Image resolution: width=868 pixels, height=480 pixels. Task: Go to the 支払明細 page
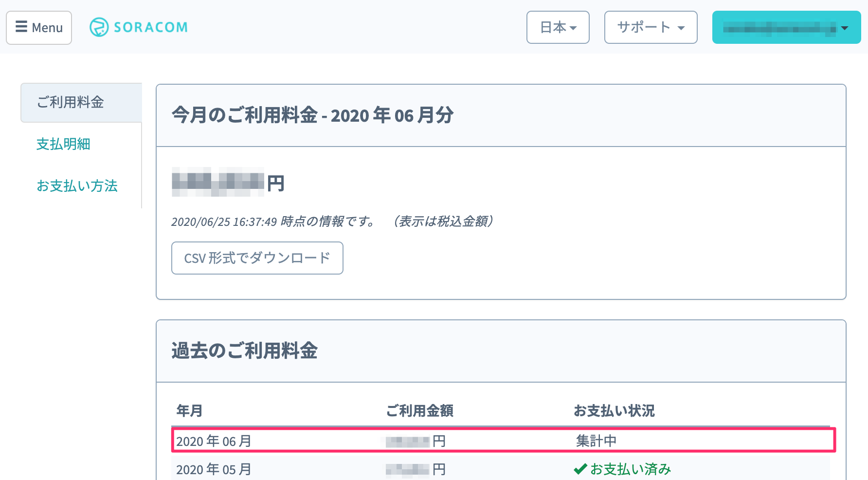pos(63,144)
